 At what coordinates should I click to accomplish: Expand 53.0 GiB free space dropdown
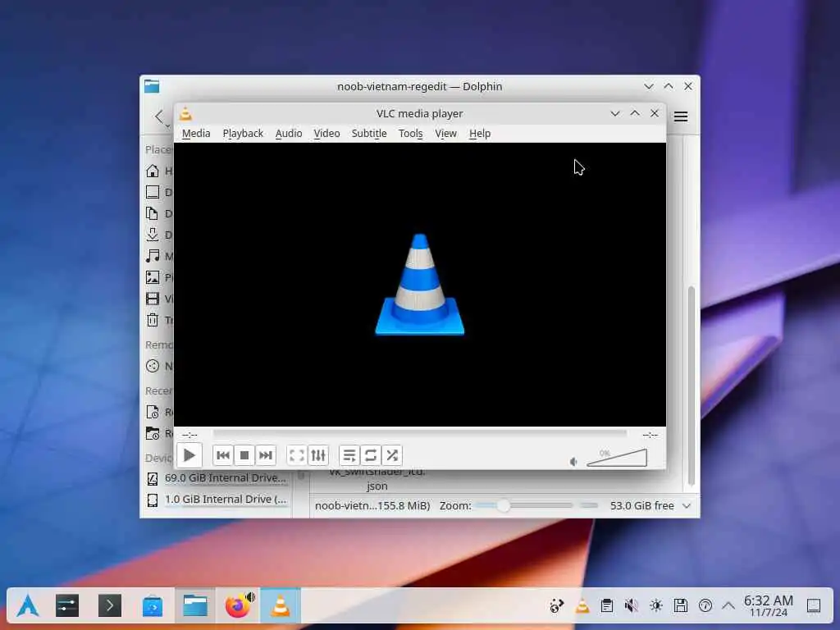coord(687,505)
